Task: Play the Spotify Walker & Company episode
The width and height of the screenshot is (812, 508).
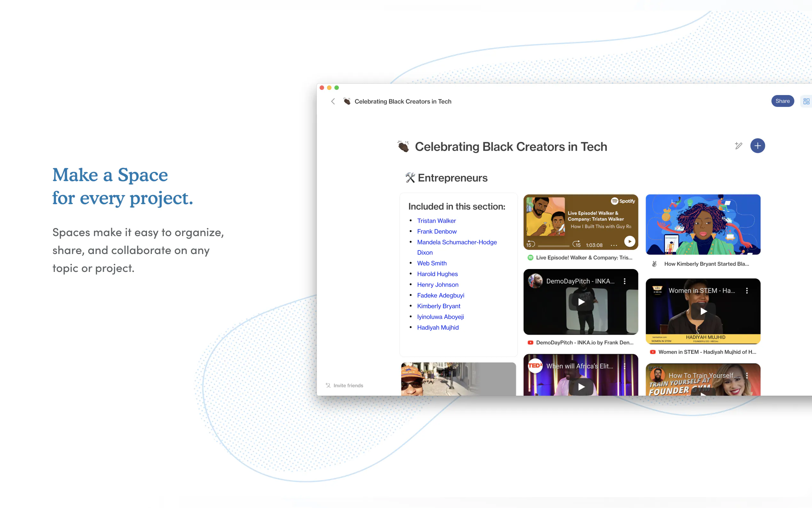Action: (629, 241)
